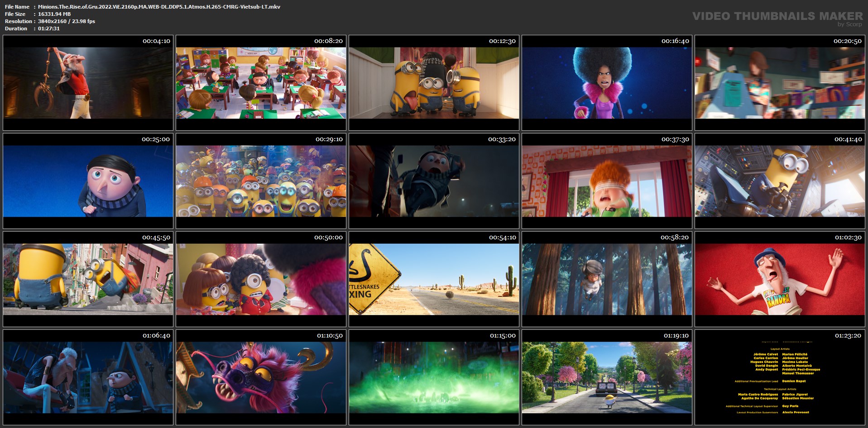
Task: Select the forest thumbnail at 00:58:20
Action: point(607,279)
